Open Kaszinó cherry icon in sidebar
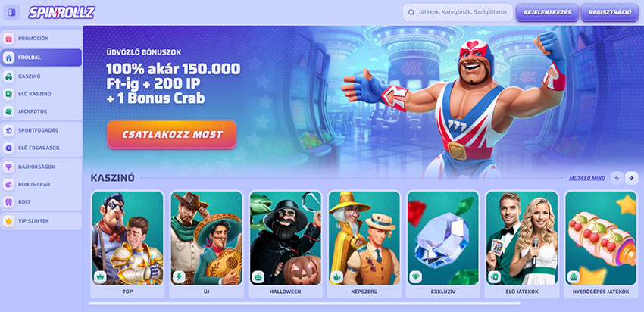This screenshot has height=312, width=644. pyautogui.click(x=8, y=76)
